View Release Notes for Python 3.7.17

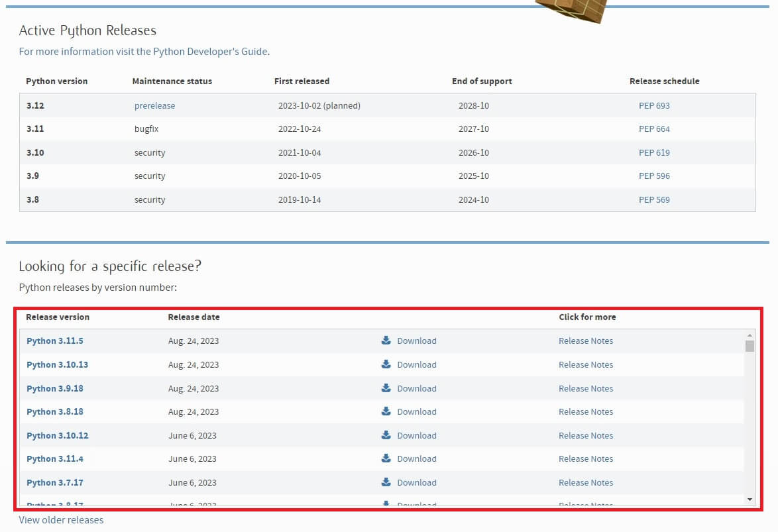pos(585,483)
